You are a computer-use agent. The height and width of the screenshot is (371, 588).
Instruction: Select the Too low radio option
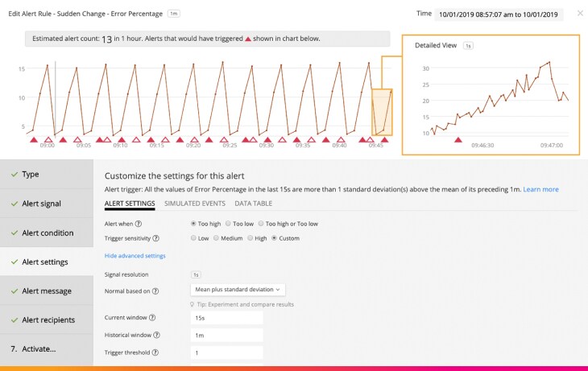coord(228,224)
